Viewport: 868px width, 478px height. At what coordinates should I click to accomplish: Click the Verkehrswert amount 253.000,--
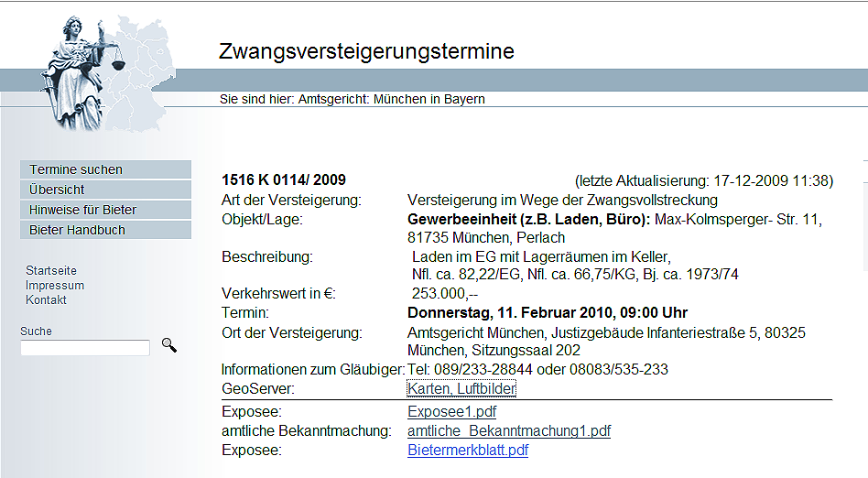(x=445, y=294)
